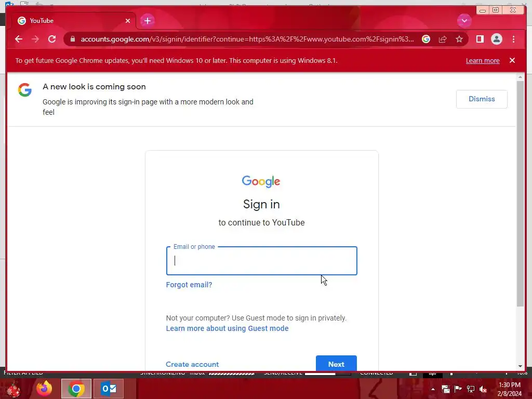Click the muted volume tray icon
The width and height of the screenshot is (532, 399).
click(483, 389)
